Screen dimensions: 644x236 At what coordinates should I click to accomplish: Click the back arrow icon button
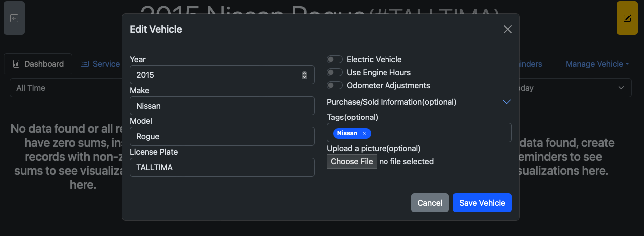[14, 18]
